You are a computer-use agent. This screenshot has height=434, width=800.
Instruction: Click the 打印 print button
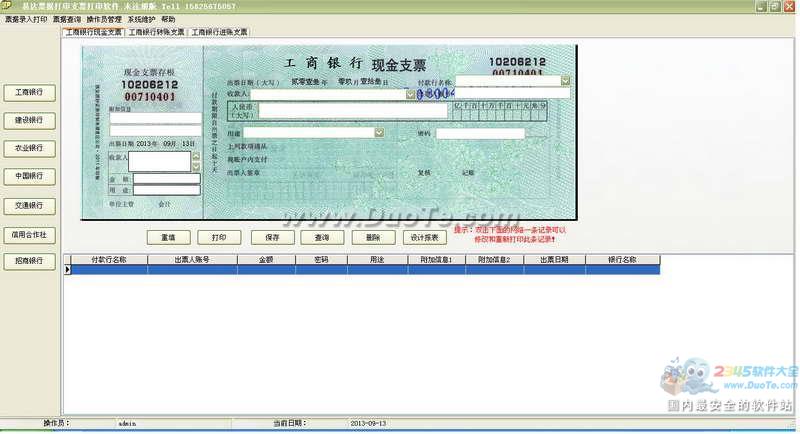(x=219, y=238)
